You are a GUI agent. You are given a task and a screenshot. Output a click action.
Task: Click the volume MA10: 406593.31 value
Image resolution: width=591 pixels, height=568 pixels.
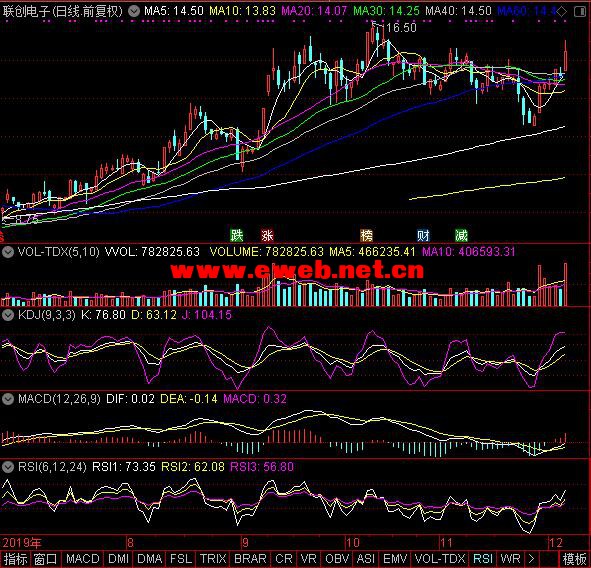click(x=468, y=252)
